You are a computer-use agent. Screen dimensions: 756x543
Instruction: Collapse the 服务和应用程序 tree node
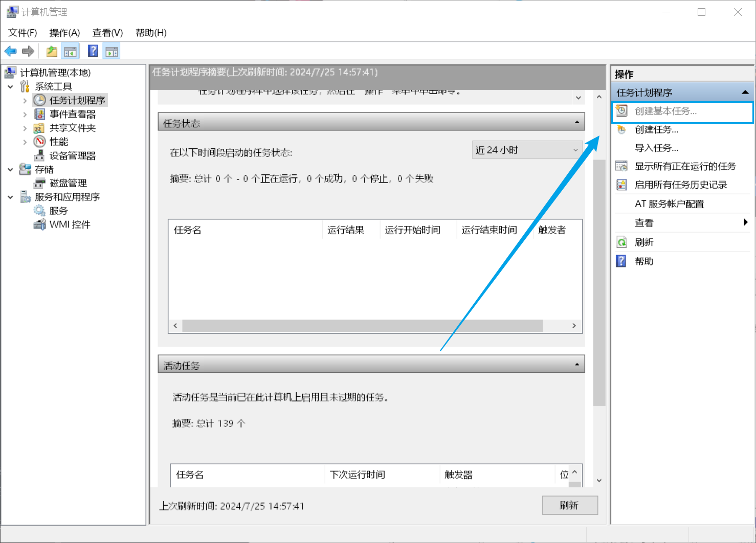click(10, 197)
